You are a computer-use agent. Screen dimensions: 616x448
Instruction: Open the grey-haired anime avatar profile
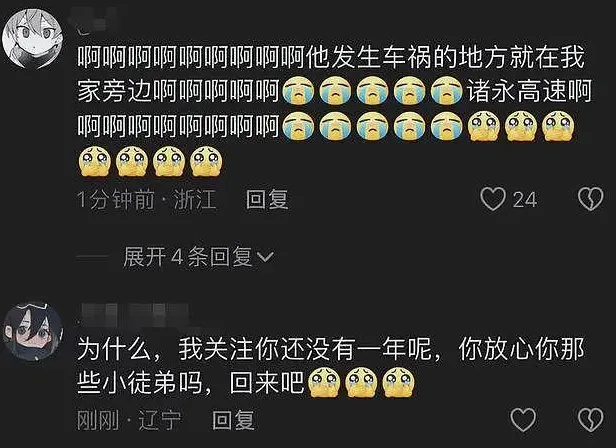tap(32, 39)
